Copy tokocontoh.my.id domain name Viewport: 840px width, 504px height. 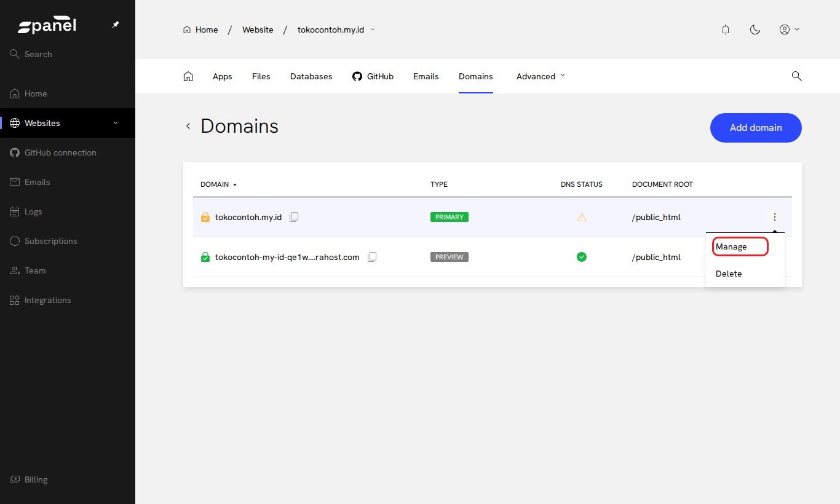tap(294, 217)
